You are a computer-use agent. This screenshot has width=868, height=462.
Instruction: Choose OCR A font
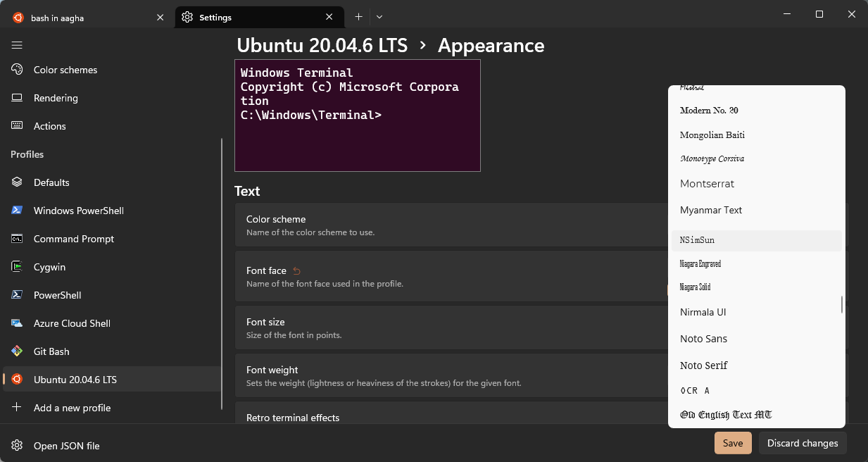click(757, 390)
